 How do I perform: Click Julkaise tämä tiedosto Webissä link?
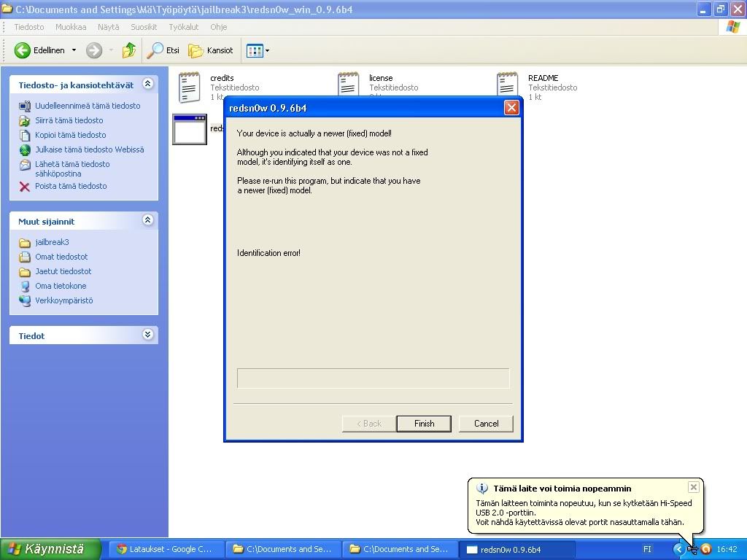(x=90, y=149)
